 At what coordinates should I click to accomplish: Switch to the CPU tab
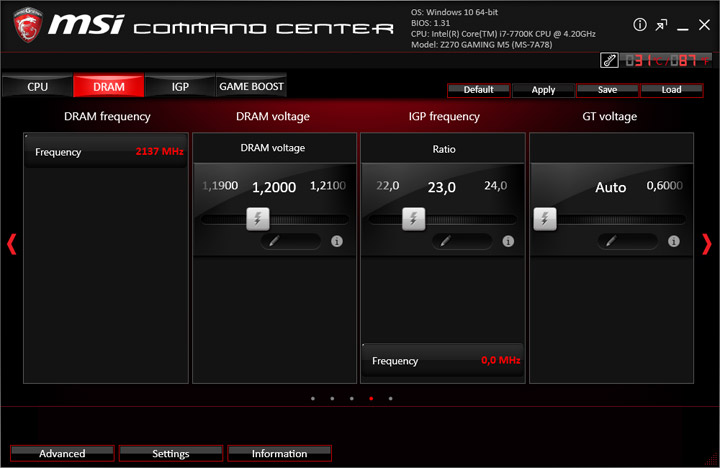37,86
